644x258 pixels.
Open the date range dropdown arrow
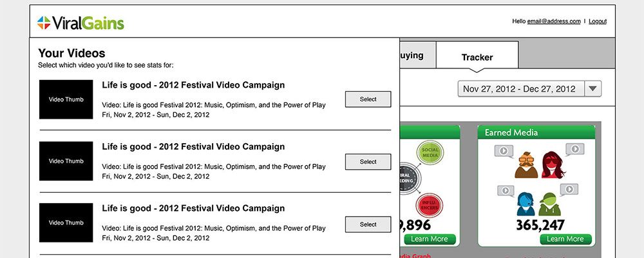(592, 88)
